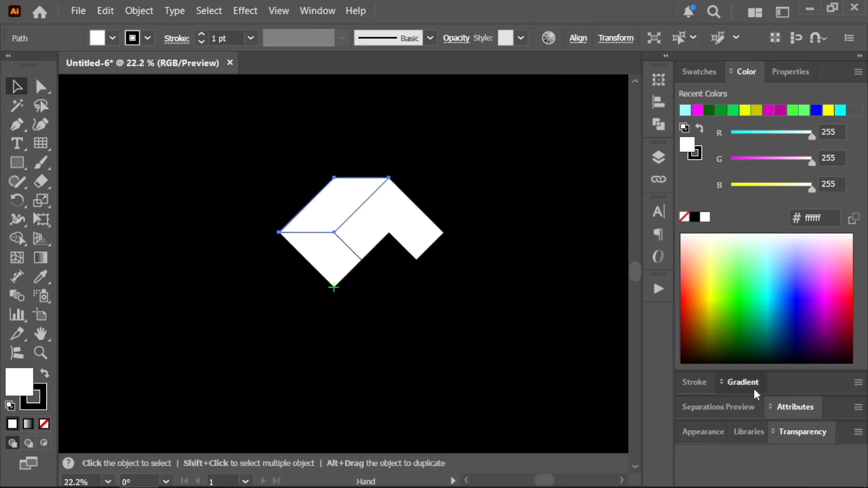Choose the Rectangular Grid tool
868x488 pixels.
click(x=41, y=143)
